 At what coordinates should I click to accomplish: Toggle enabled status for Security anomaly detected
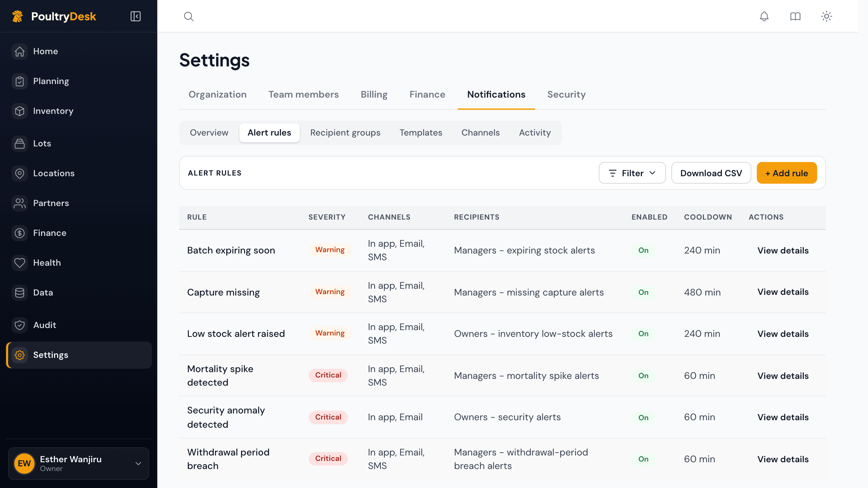click(x=643, y=418)
